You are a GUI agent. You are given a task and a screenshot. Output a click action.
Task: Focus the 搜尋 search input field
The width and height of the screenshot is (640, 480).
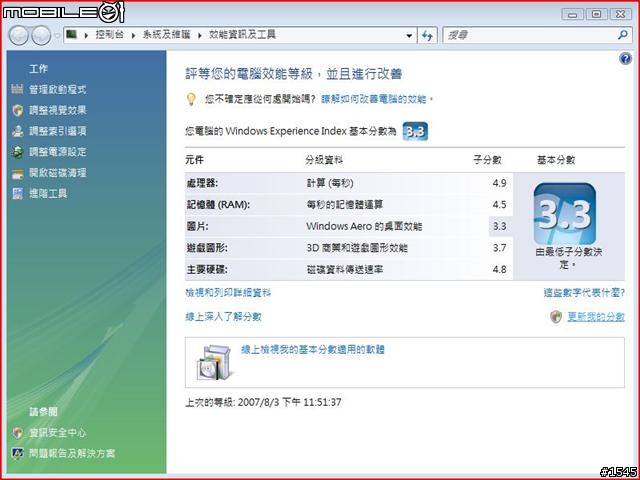point(531,36)
